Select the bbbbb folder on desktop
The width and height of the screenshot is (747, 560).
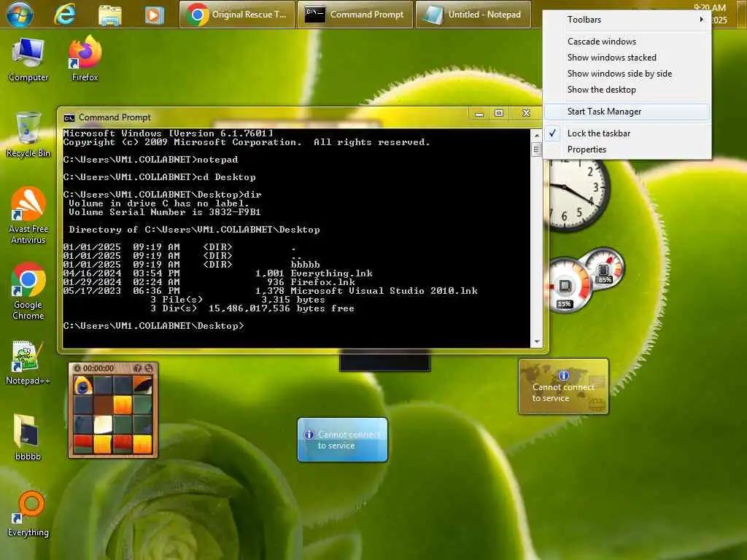coord(28,437)
